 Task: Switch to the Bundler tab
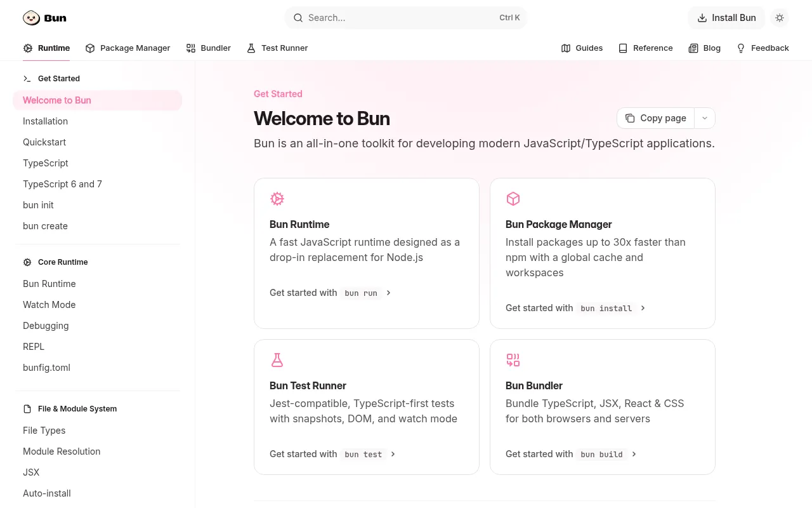coord(208,48)
